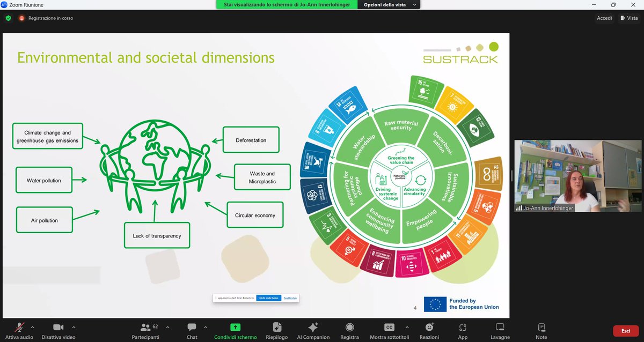Launch the AI Companion

point(313,330)
